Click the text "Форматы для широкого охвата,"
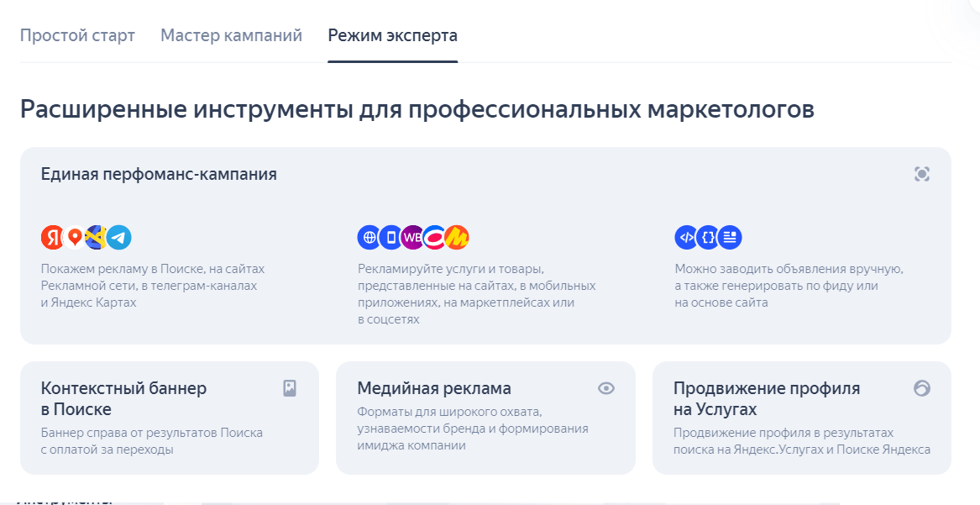Screen dimensions: 980x505 pos(449,412)
